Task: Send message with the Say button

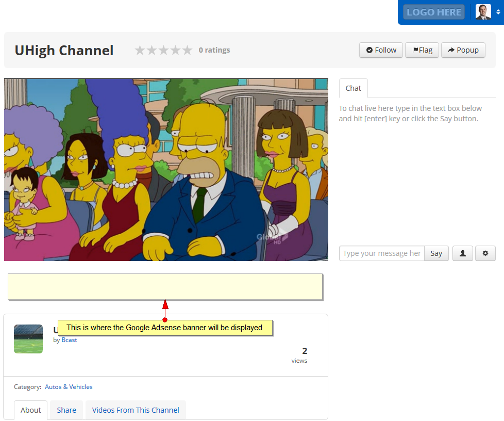Action: pos(436,253)
